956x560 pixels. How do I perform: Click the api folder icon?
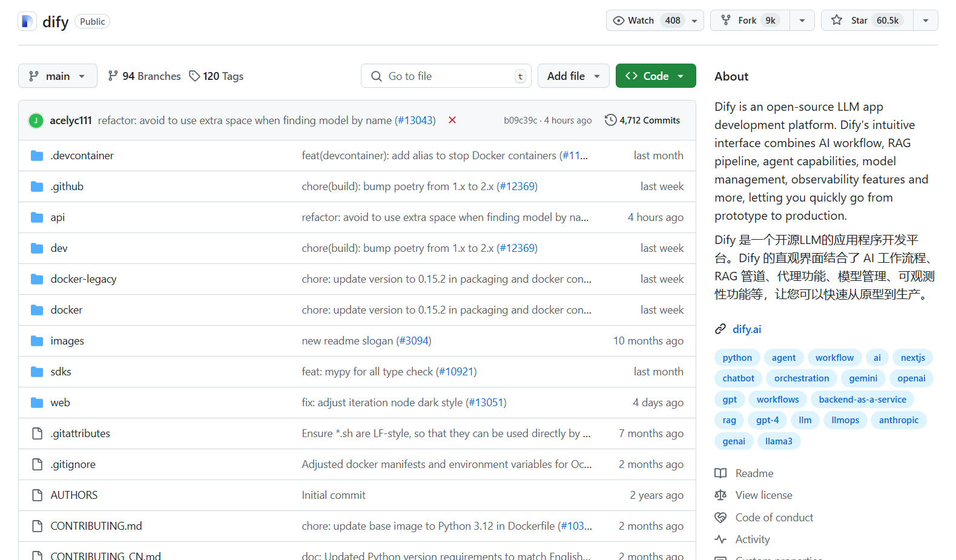37,217
